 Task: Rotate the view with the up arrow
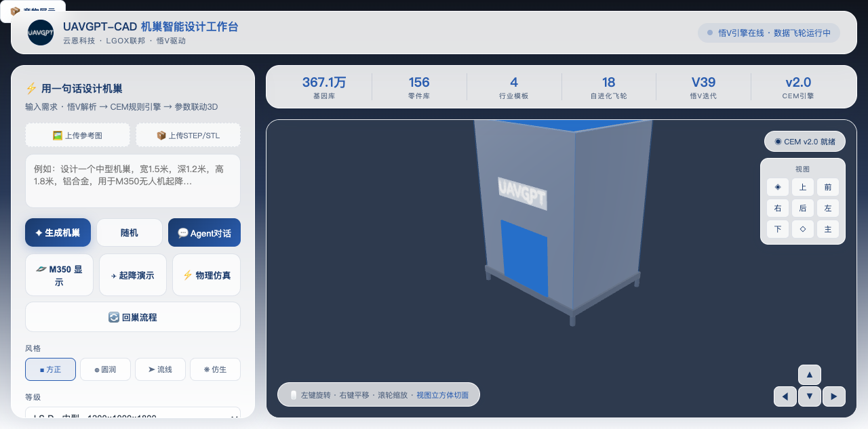coord(810,375)
